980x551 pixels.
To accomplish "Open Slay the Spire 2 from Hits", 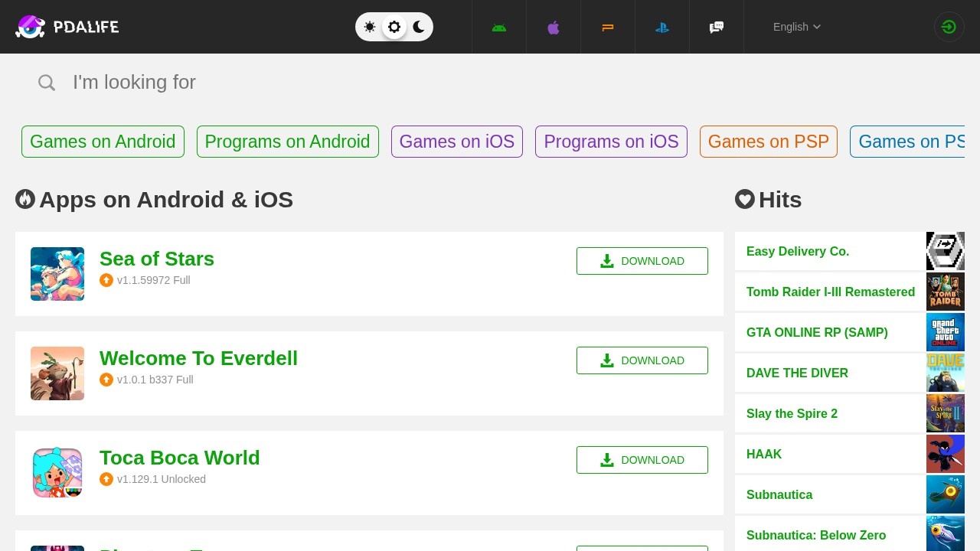I will (x=792, y=413).
